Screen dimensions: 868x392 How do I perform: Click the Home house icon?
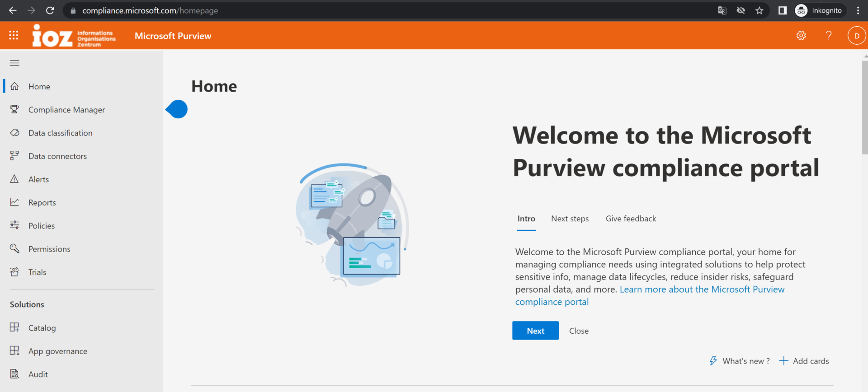pos(14,86)
